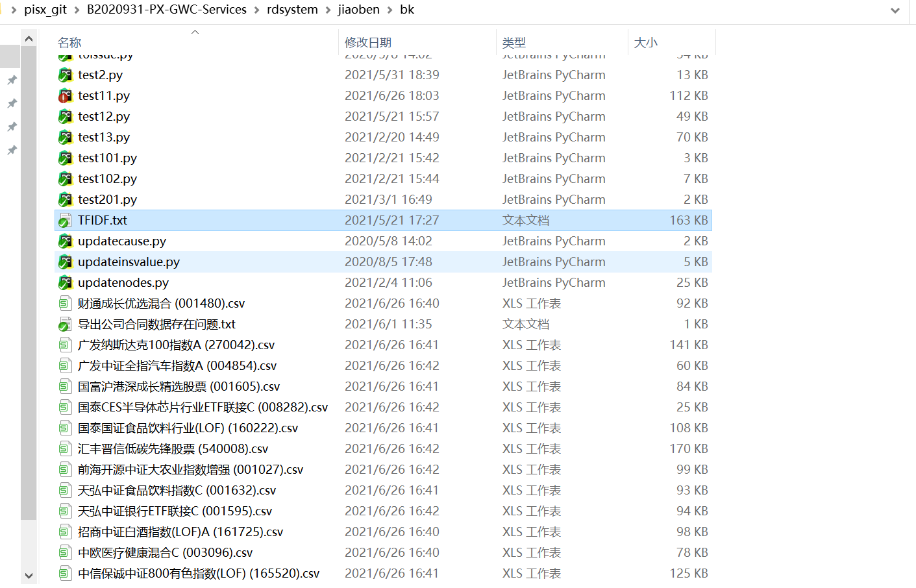Click the 财通成长优选混合 csv file icon
This screenshot has width=916, height=588.
(65, 303)
